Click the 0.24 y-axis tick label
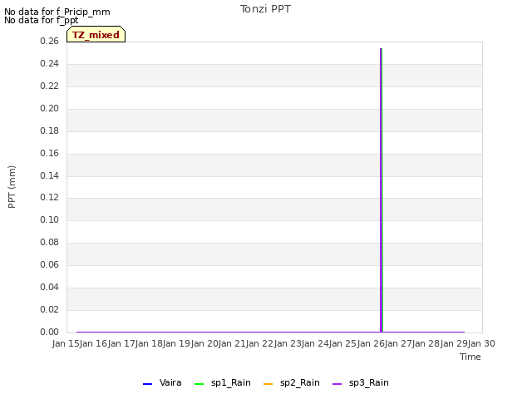The image size is (532, 399). [x=49, y=63]
